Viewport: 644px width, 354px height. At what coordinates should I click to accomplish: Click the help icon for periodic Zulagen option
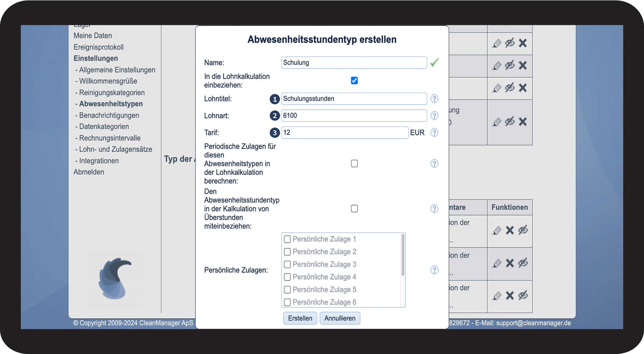point(434,164)
